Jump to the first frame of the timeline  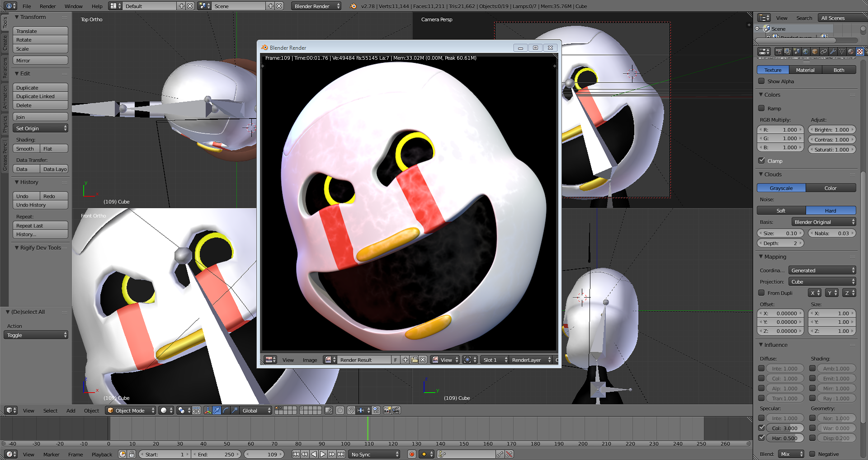pos(296,454)
